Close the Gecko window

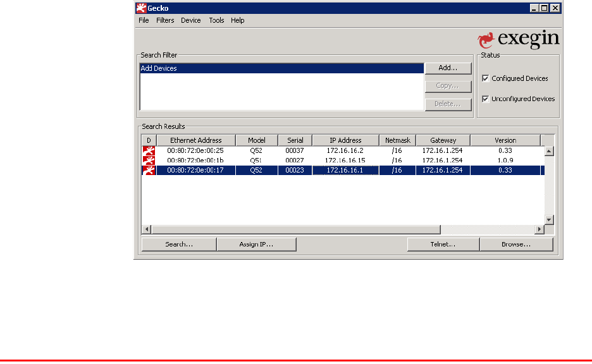555,8
